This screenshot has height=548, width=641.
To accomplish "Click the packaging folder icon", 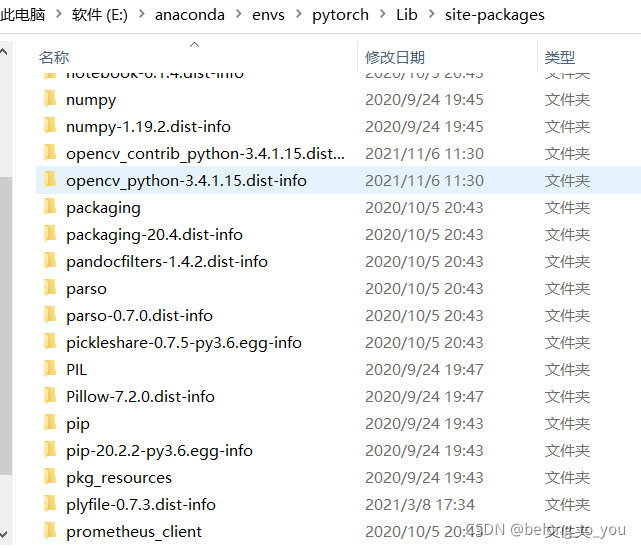I will 50,207.
